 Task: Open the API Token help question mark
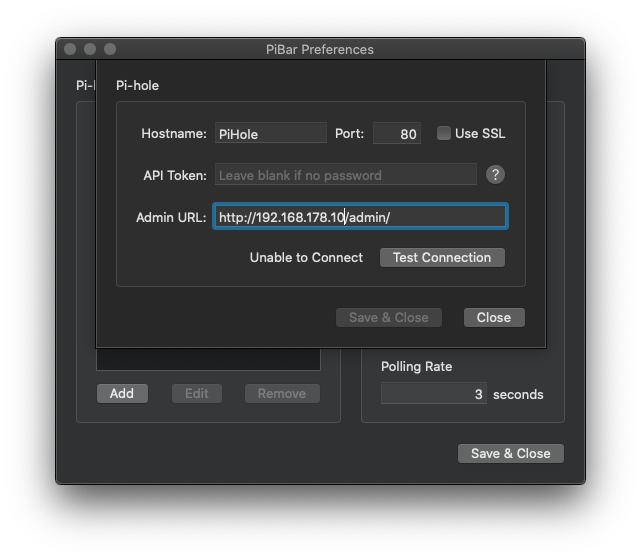495,175
